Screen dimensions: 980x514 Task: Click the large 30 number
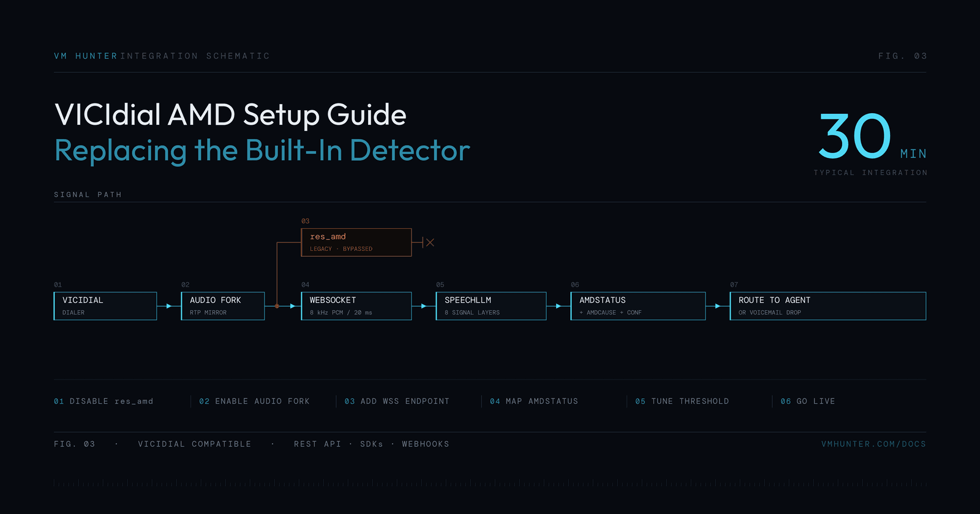(x=855, y=136)
